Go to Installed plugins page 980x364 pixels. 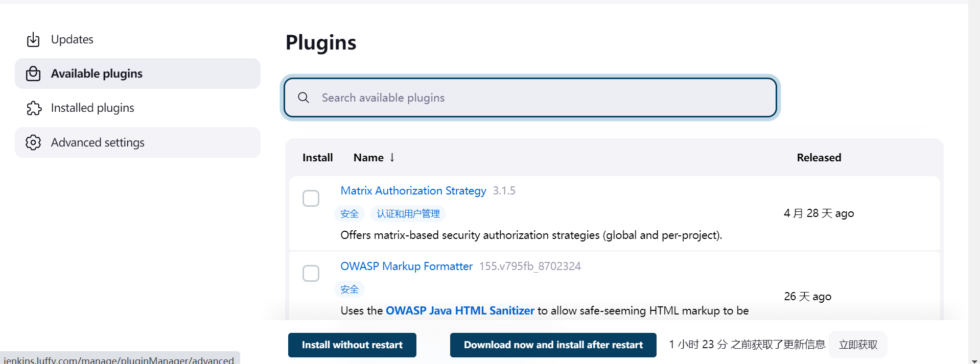coord(92,108)
